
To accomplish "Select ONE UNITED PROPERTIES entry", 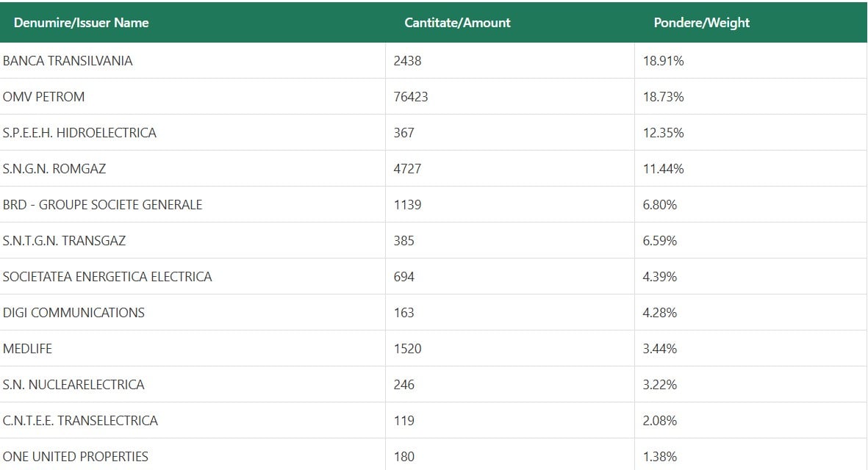I will [x=75, y=457].
